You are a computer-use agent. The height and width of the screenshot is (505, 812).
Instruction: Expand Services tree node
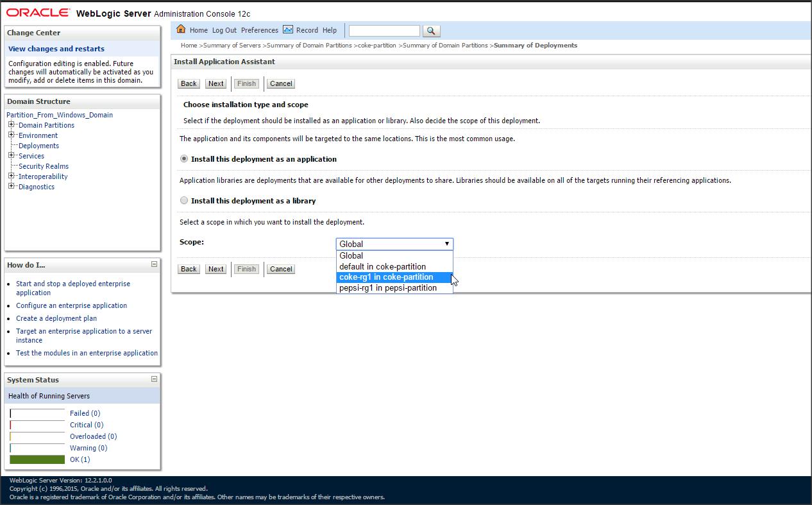(12, 155)
